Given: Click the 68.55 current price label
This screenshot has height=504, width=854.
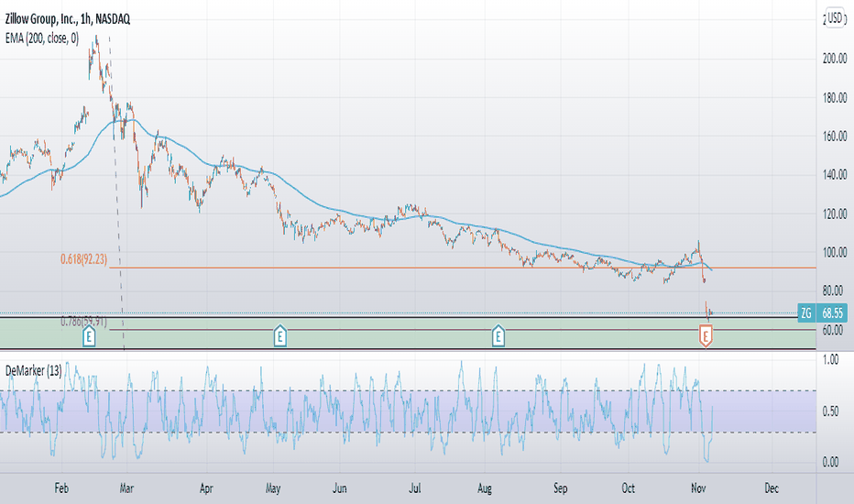Looking at the screenshot, I should (x=832, y=313).
